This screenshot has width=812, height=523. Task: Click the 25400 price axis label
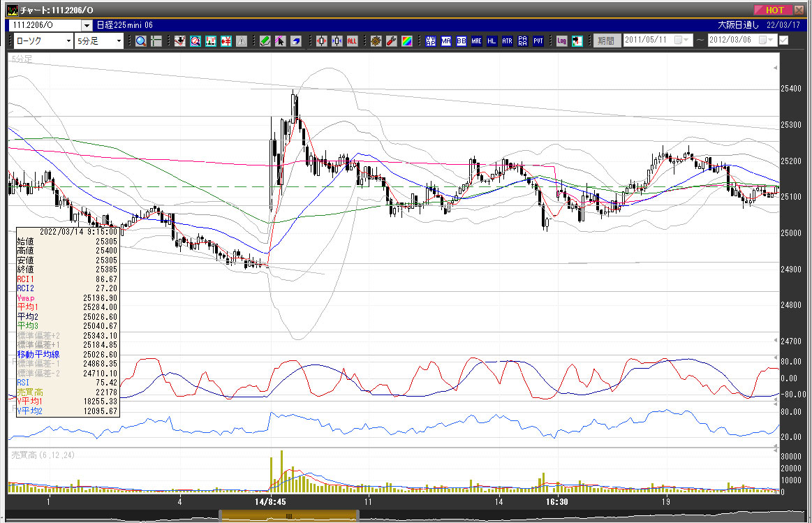791,89
